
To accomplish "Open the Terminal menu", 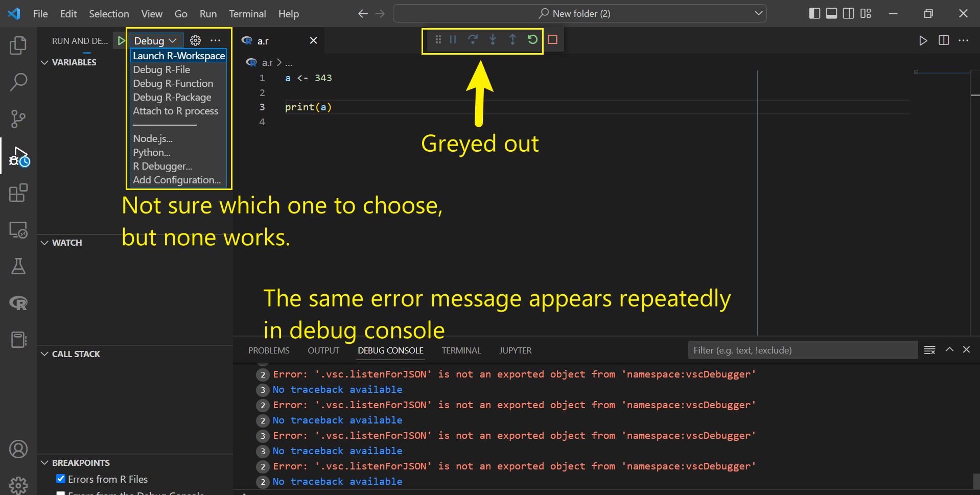I will click(x=247, y=14).
